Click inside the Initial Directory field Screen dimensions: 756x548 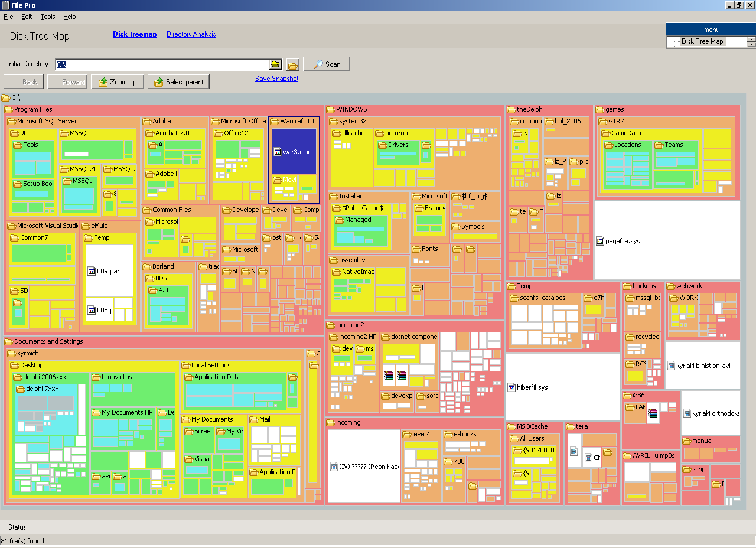click(162, 64)
